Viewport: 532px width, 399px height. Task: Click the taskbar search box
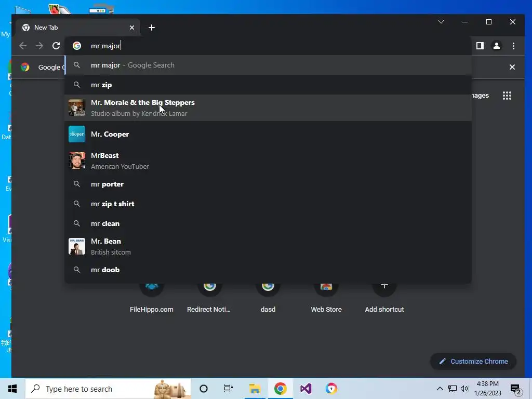(x=108, y=389)
